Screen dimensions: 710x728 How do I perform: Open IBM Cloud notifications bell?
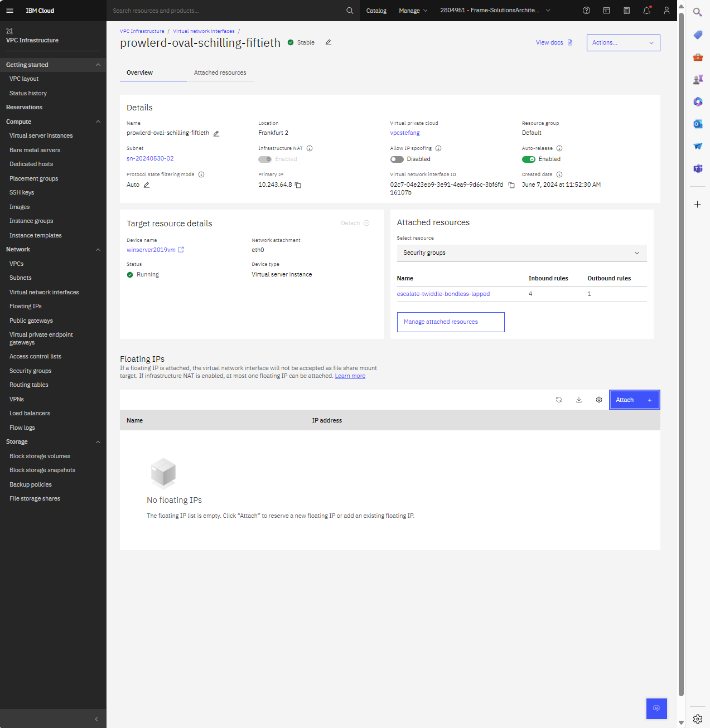click(x=646, y=10)
